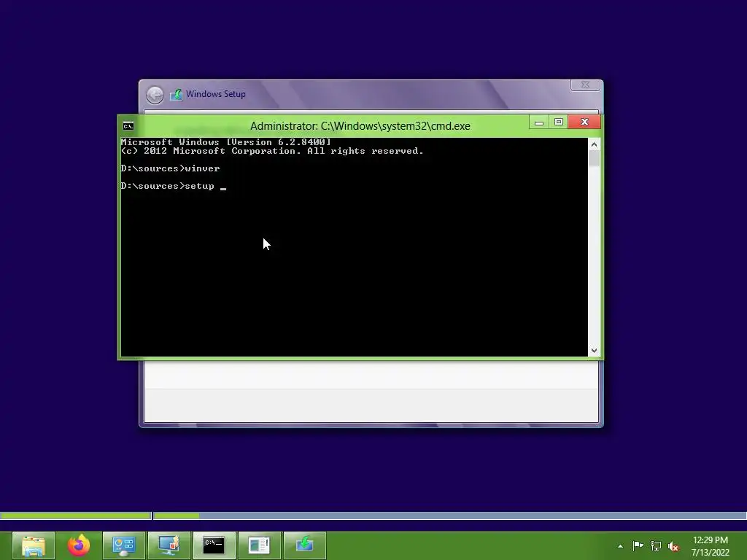Viewport: 747px width, 560px height.
Task: Open the clock showing 12:29 PM
Action: click(711, 545)
